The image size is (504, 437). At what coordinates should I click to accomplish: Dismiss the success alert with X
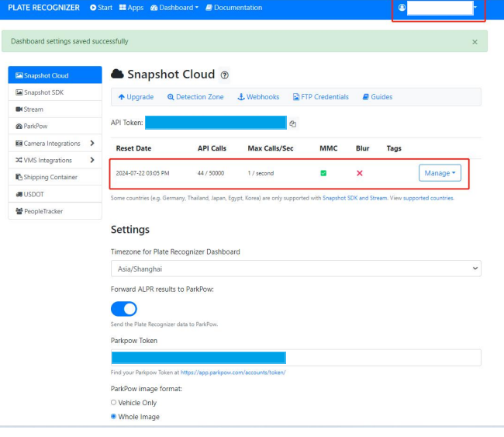coord(475,42)
